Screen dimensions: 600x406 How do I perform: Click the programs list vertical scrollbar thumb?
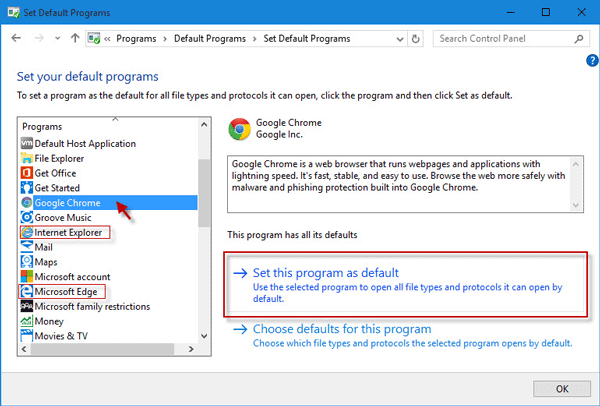click(x=204, y=193)
